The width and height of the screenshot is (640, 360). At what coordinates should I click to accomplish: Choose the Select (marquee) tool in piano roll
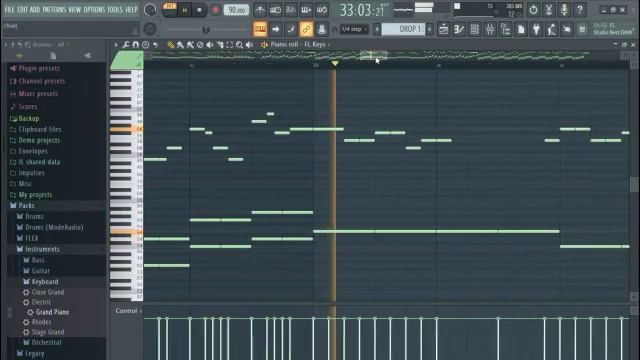pos(230,45)
